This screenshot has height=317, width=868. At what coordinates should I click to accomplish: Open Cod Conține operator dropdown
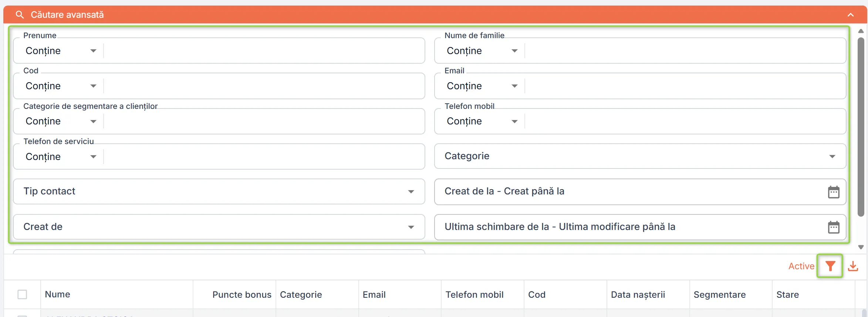(61, 86)
